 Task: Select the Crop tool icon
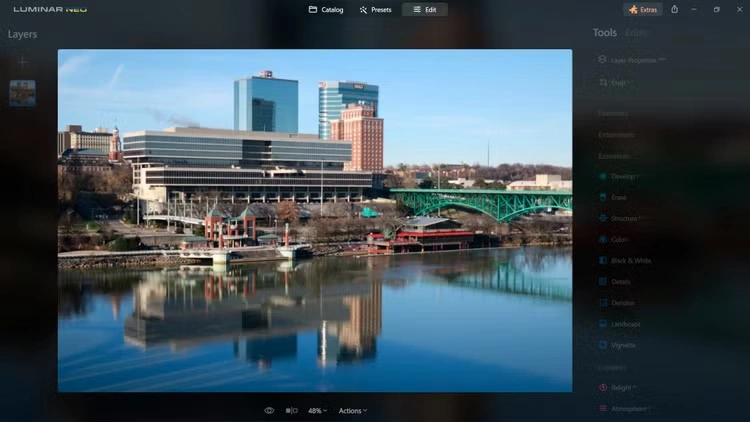603,82
